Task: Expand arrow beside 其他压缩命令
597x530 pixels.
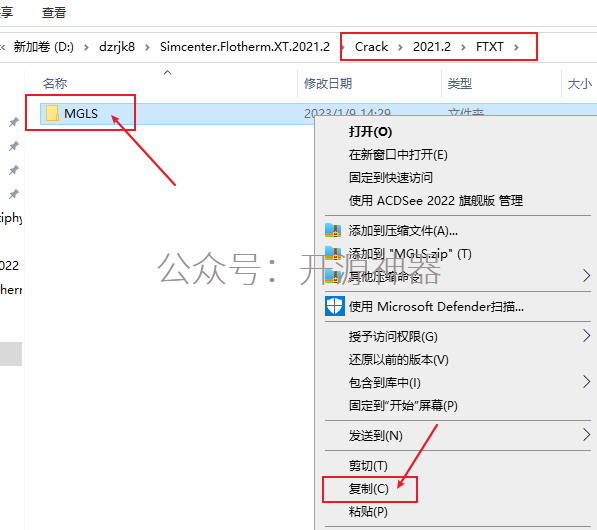Action: (x=587, y=276)
